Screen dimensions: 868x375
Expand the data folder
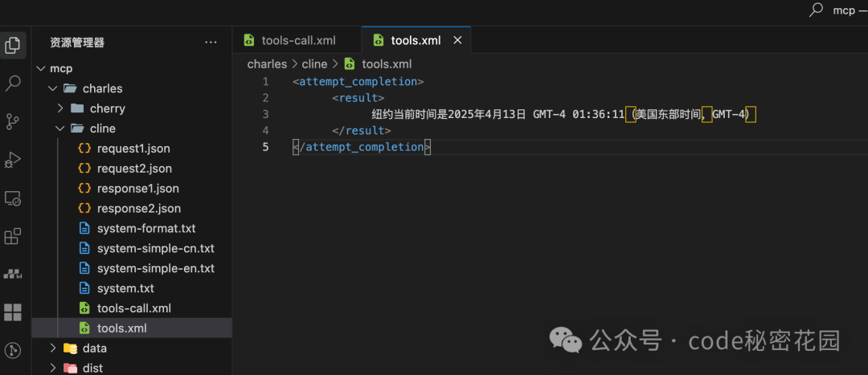53,349
